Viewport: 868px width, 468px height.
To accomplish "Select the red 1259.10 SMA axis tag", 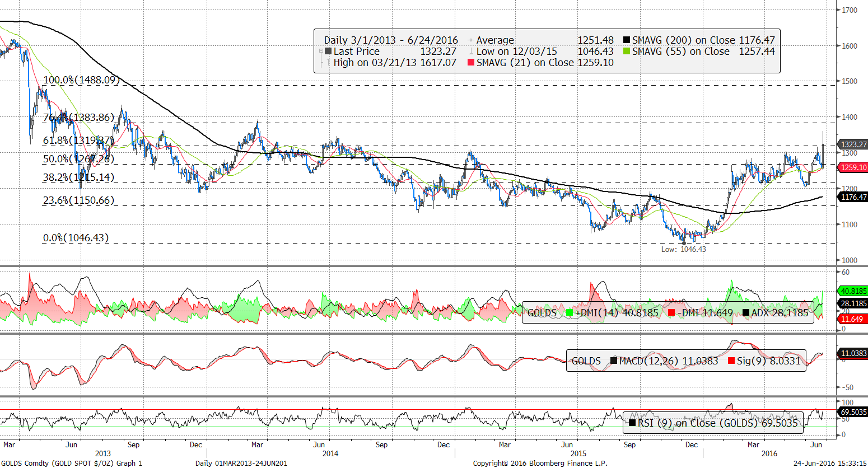I will (x=852, y=167).
